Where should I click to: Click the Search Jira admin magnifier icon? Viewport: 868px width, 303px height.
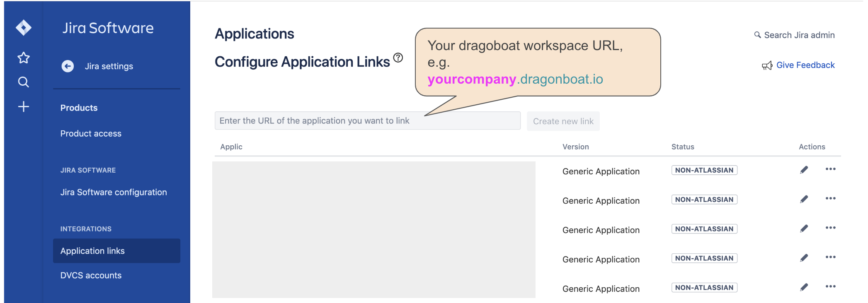pos(757,35)
